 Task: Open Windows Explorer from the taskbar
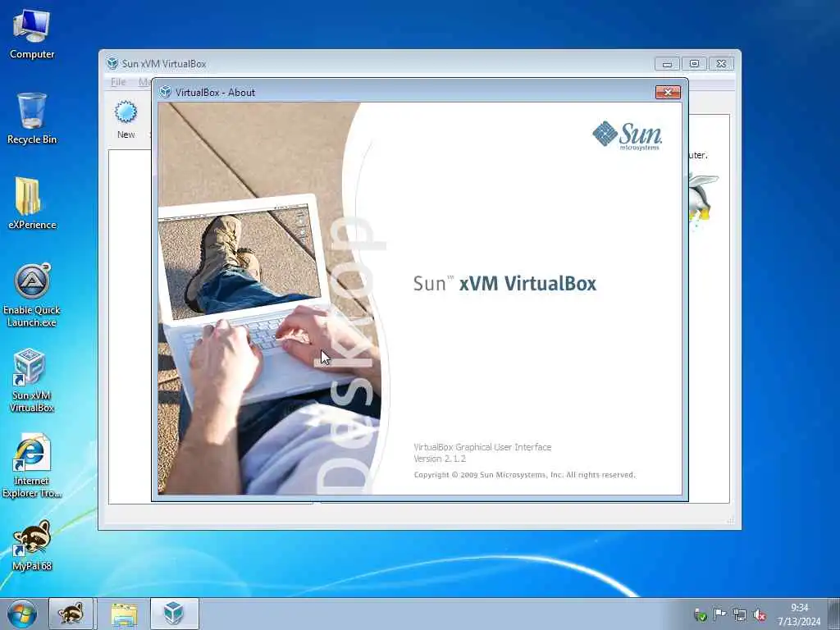click(125, 614)
